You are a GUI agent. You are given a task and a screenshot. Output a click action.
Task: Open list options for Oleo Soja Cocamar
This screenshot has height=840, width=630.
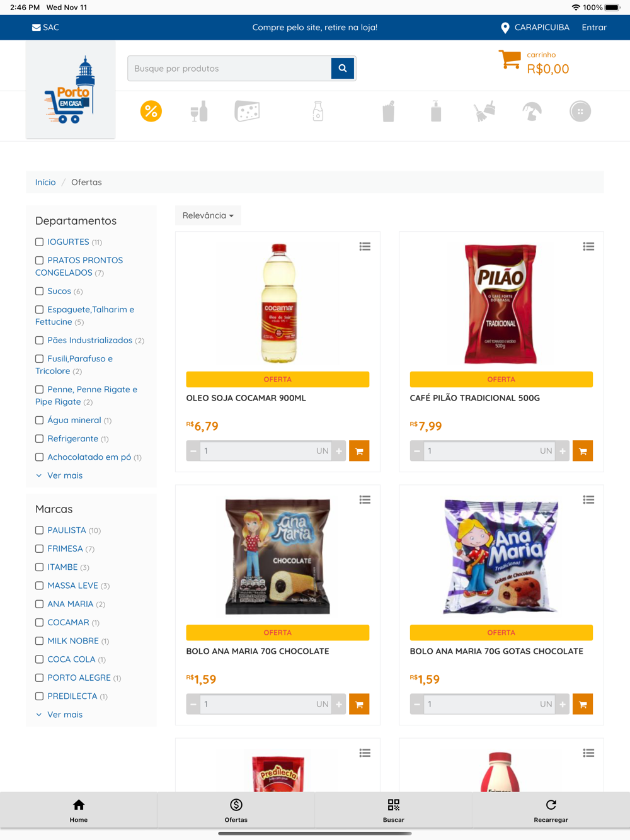pyautogui.click(x=365, y=246)
